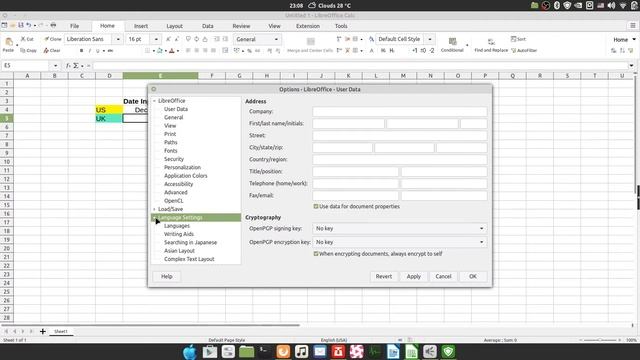640x360 pixels.
Task: Expand the Load/Save tree node
Action: [x=155, y=209]
